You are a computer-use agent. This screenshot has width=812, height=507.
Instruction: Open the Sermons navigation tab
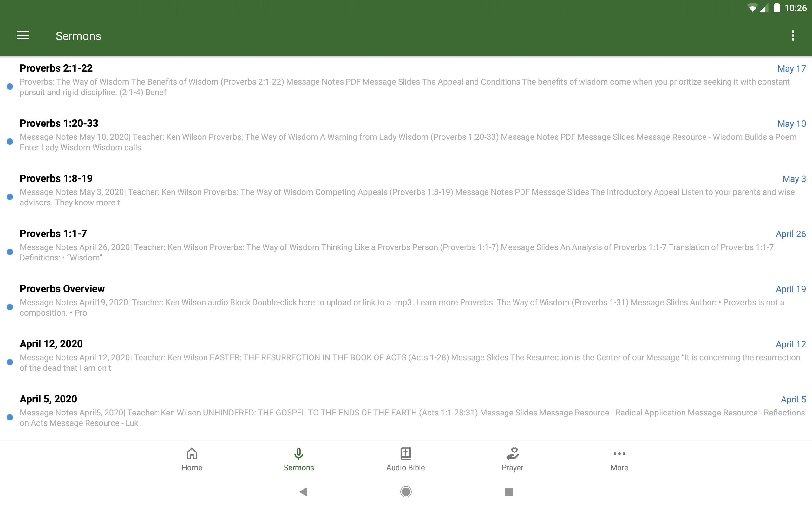point(299,459)
